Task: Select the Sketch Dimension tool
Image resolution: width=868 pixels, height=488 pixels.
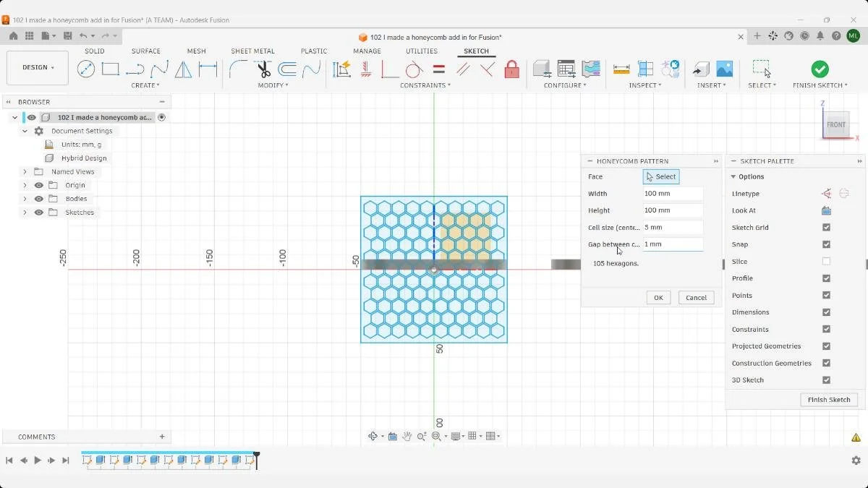Action: point(208,69)
